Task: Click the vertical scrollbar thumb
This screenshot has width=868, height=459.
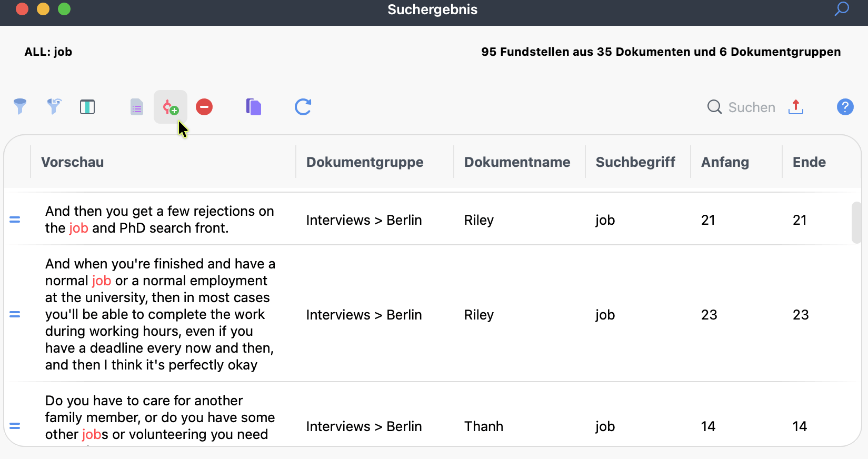Action: (856, 222)
